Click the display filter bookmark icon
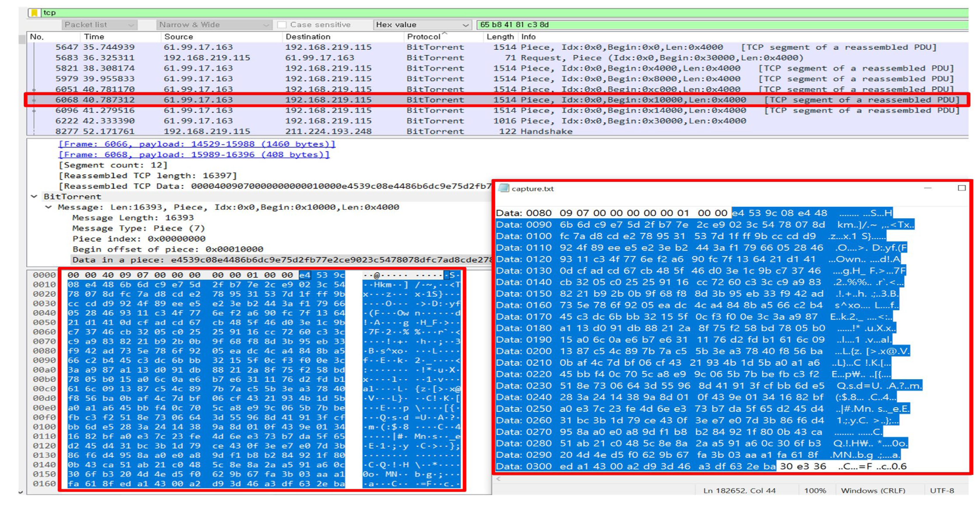The width and height of the screenshot is (980, 514). [34, 13]
